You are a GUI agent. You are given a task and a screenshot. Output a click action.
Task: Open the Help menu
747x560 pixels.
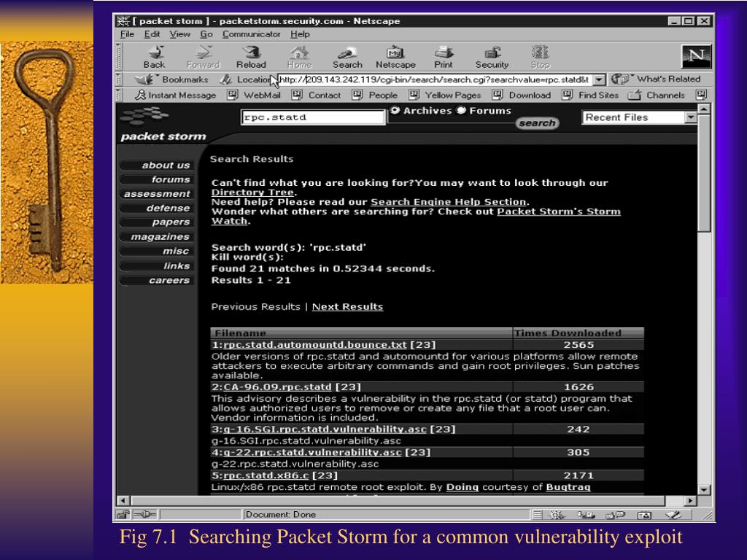[300, 34]
